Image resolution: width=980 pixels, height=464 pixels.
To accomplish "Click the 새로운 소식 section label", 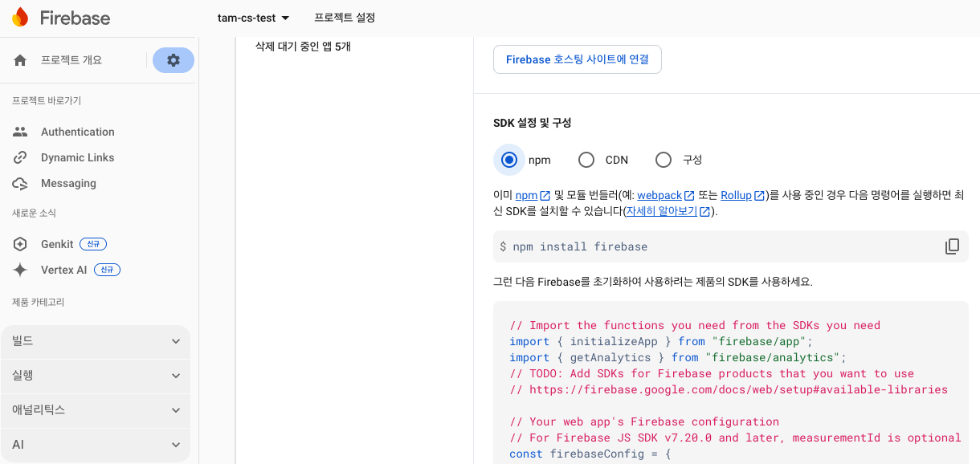I will pos(34,213).
